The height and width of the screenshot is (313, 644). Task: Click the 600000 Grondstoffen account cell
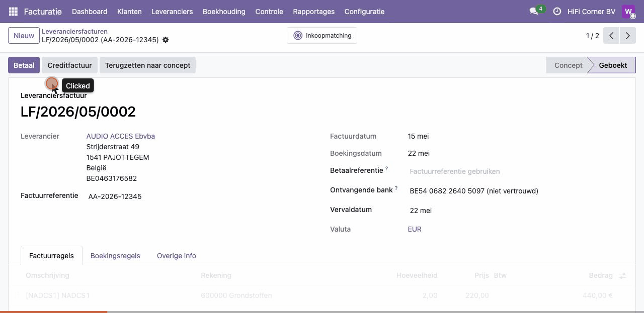tap(236, 295)
